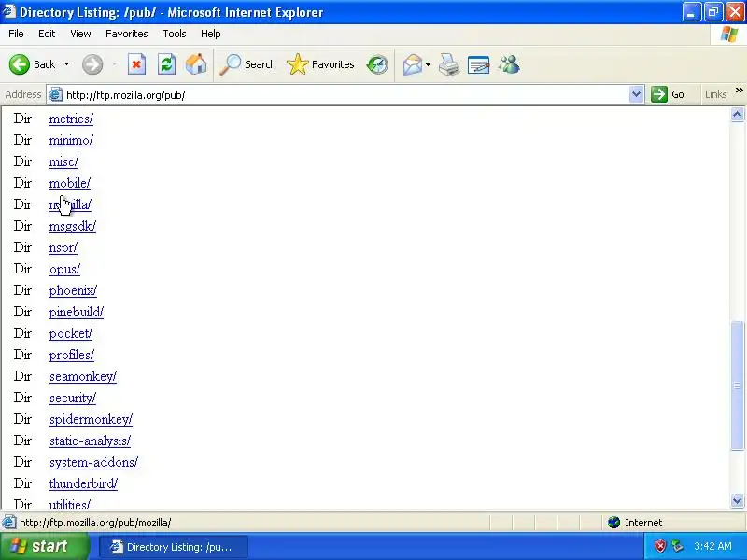Image resolution: width=747 pixels, height=560 pixels.
Task: Click the Edit page icon
Action: [x=479, y=64]
